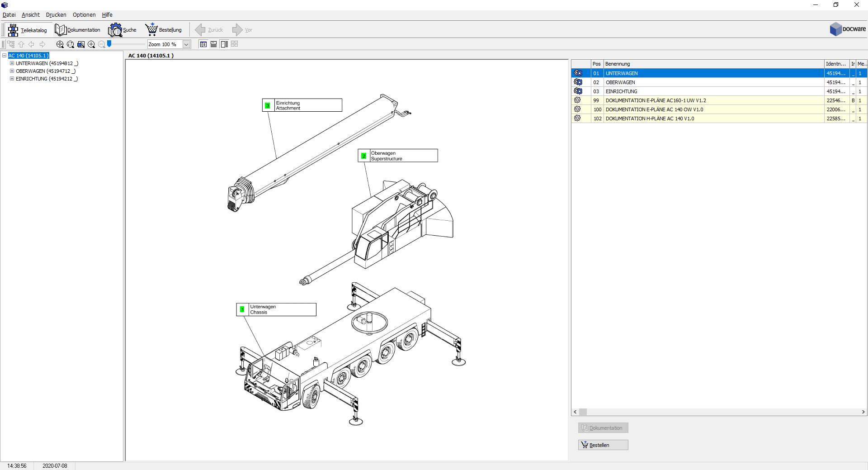Expand the OBERWAGEN tree node
This screenshot has width=868, height=470.
click(12, 71)
